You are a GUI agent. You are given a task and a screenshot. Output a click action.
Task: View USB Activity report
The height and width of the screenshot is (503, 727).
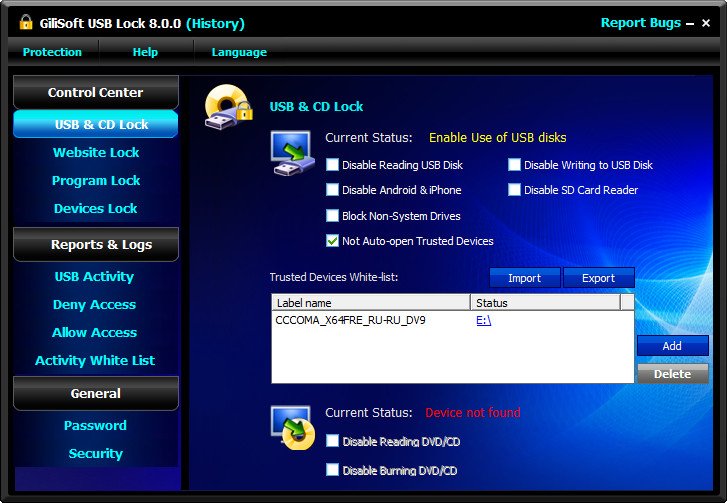pos(94,276)
